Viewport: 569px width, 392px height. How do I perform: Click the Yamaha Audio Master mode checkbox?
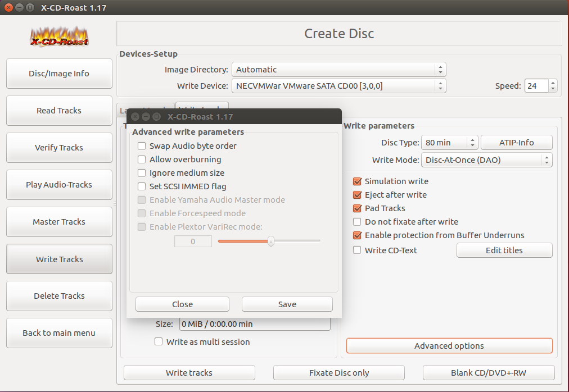click(142, 200)
